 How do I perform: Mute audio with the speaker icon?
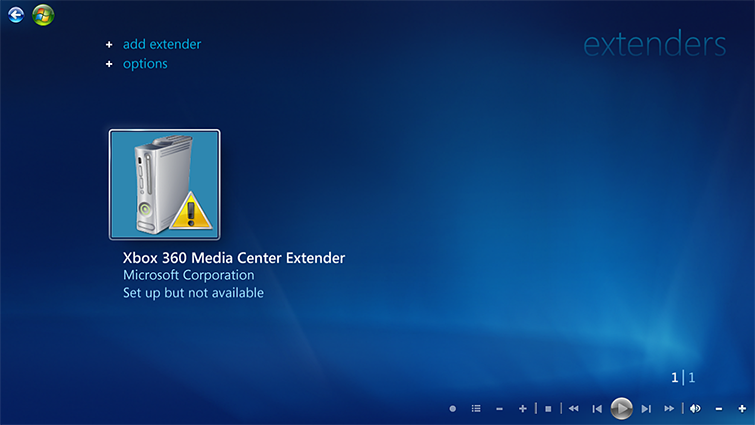[x=695, y=409]
